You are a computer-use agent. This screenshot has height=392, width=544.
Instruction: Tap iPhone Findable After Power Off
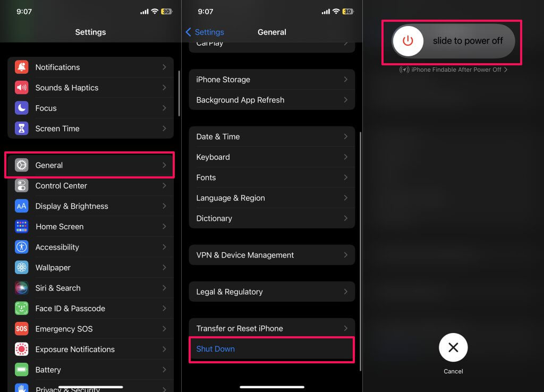click(x=453, y=70)
